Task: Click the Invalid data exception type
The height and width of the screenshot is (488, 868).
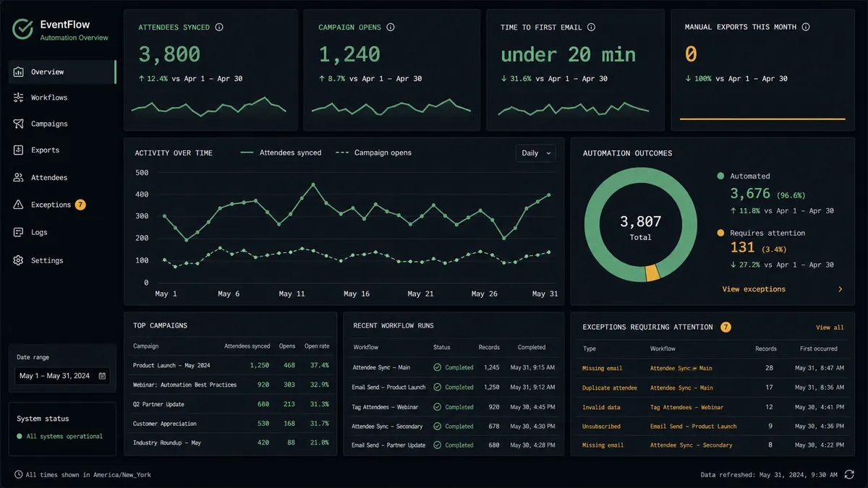Action: pyautogui.click(x=603, y=407)
